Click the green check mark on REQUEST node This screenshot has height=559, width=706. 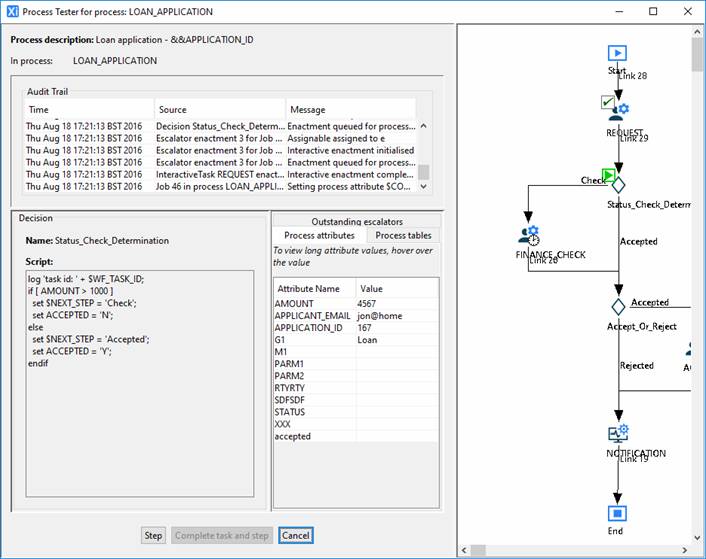click(607, 102)
